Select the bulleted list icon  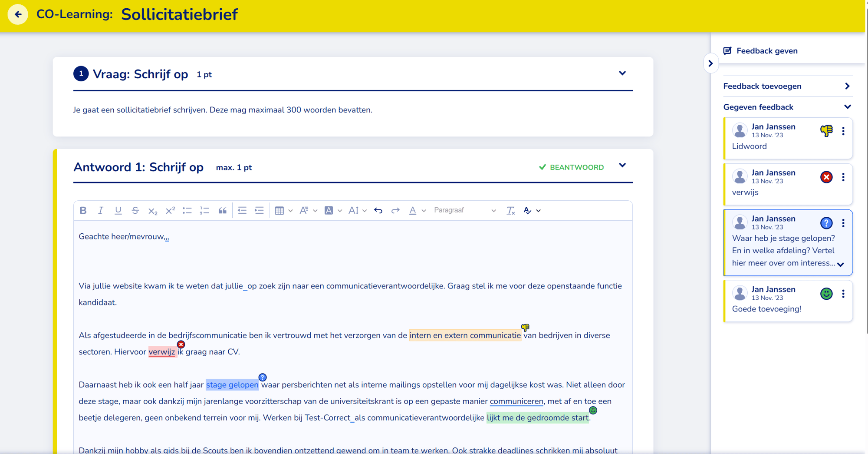[187, 210]
